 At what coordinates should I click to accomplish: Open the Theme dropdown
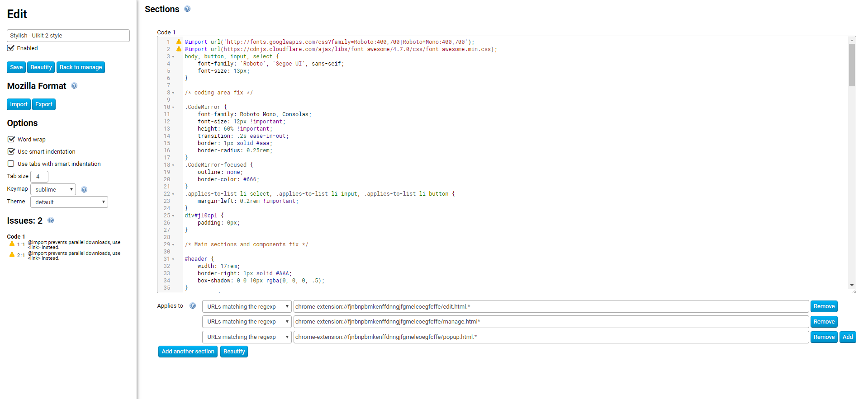(x=69, y=202)
